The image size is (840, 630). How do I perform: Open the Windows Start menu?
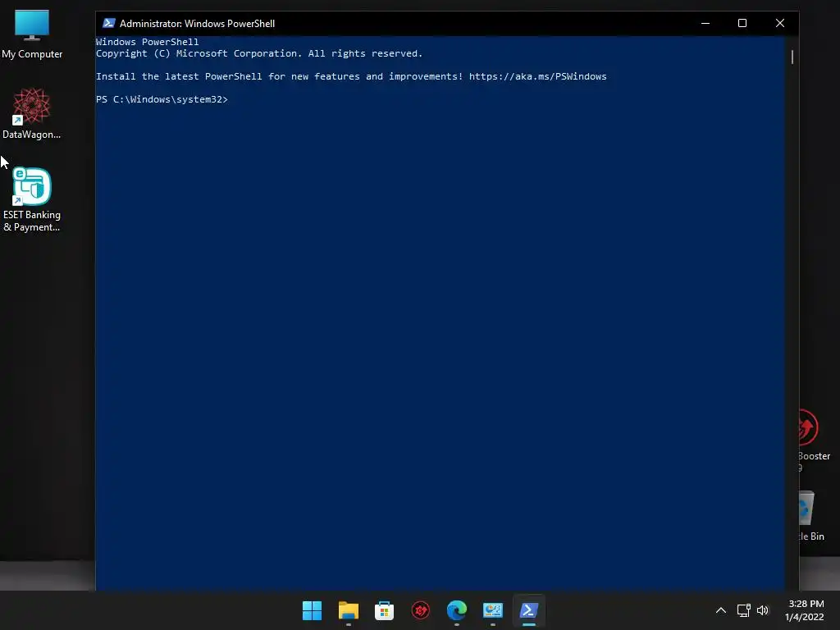point(312,610)
